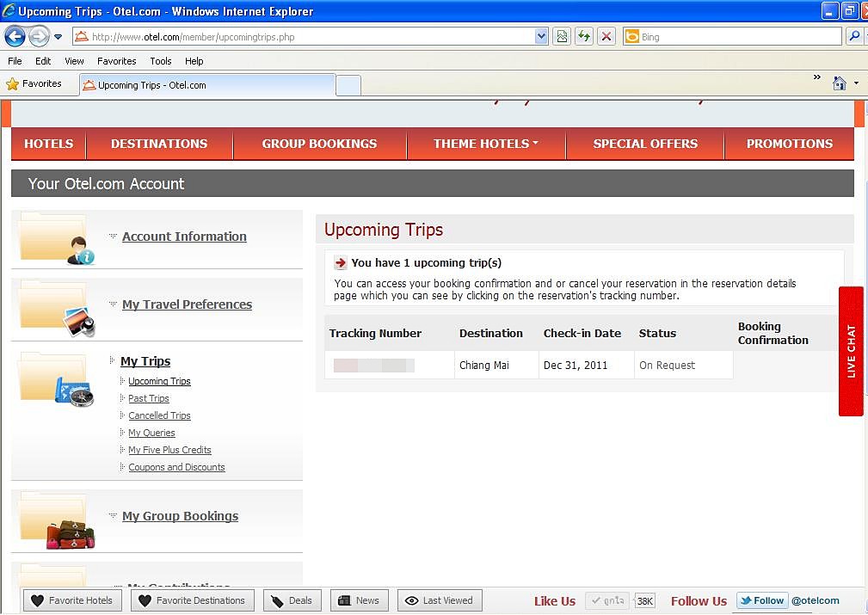868x615 pixels.
Task: Click the 38K like count box
Action: point(645,601)
